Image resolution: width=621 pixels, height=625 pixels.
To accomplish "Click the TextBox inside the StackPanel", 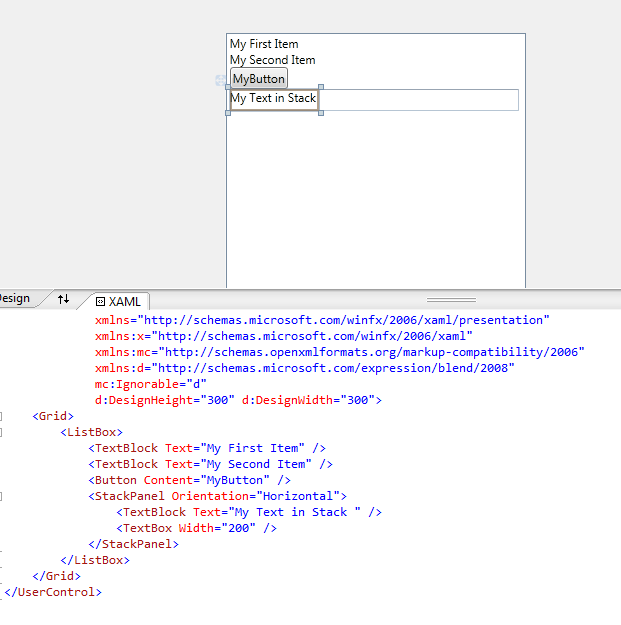I will point(419,100).
